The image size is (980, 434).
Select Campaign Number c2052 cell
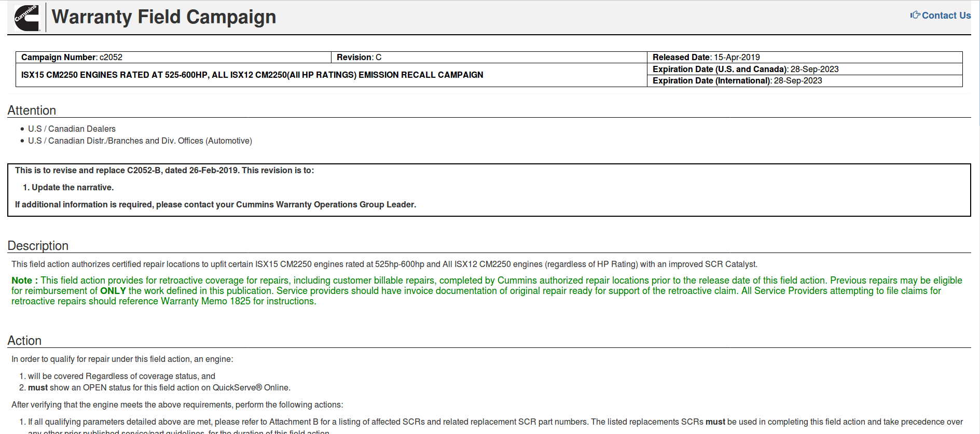point(174,57)
